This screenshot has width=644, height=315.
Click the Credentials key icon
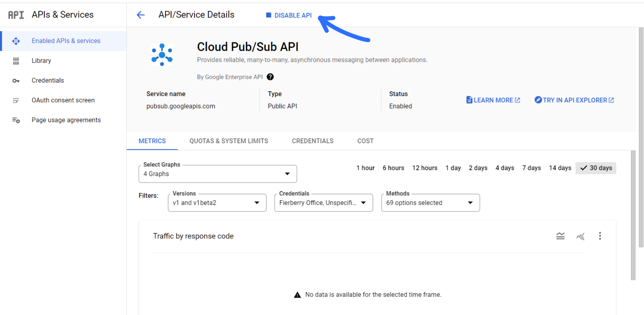pos(16,80)
